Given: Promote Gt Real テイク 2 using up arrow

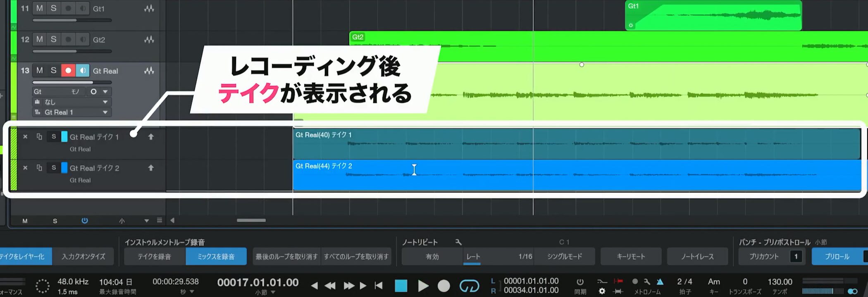Looking at the screenshot, I should coord(151,168).
